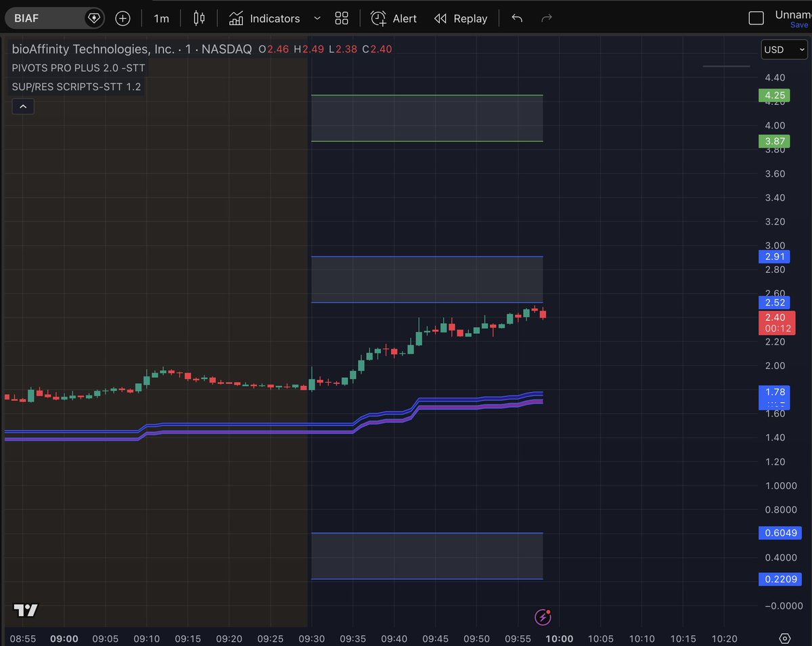The width and height of the screenshot is (812, 646).
Task: Click the Indicators chart icon
Action: (236, 18)
